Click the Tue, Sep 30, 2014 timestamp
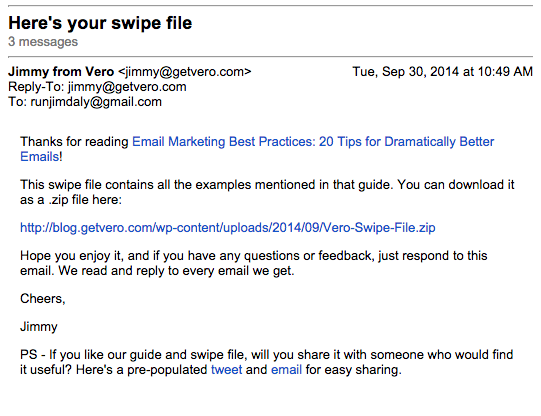The width and height of the screenshot is (541, 416). pyautogui.click(x=443, y=72)
